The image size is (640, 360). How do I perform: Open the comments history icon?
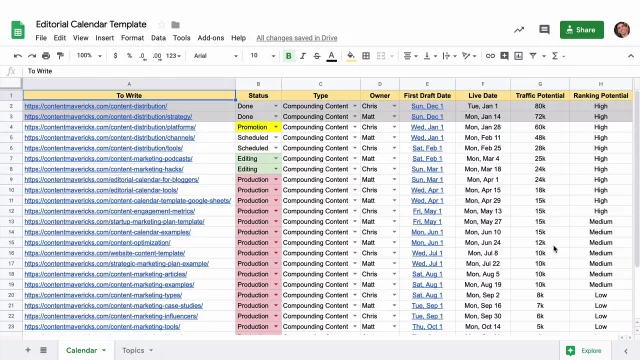point(544,29)
